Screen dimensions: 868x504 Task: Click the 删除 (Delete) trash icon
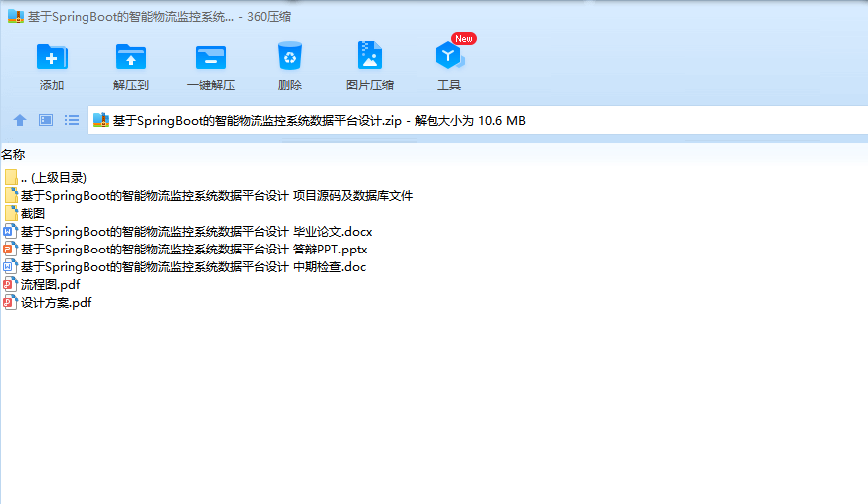[x=290, y=56]
